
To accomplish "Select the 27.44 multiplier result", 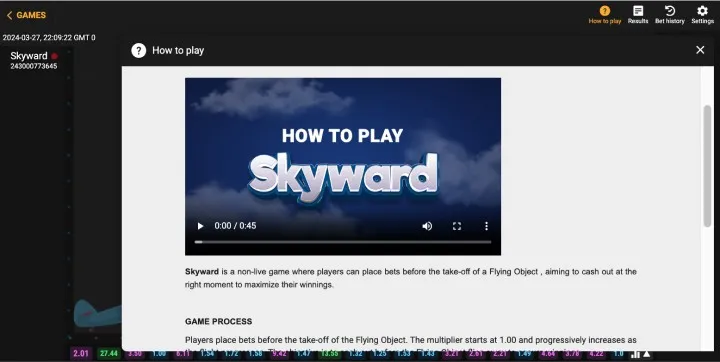I will [x=109, y=353].
